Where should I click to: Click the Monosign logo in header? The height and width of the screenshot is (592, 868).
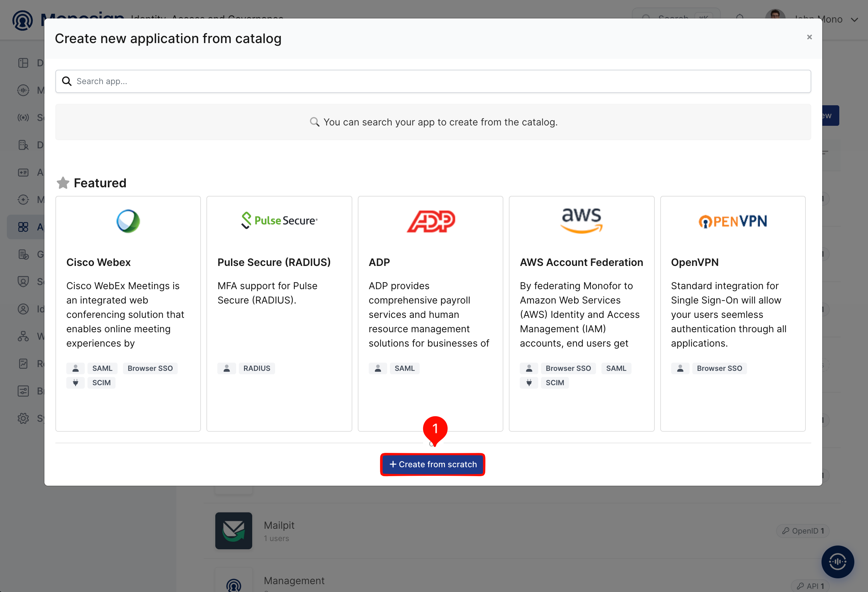point(23,20)
